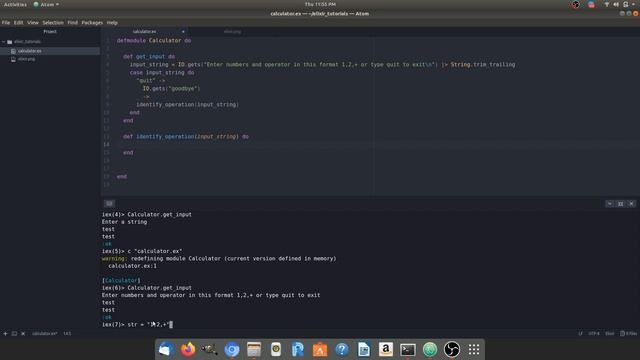
Task: Click the 0 files git status indicator
Action: click(x=629, y=333)
